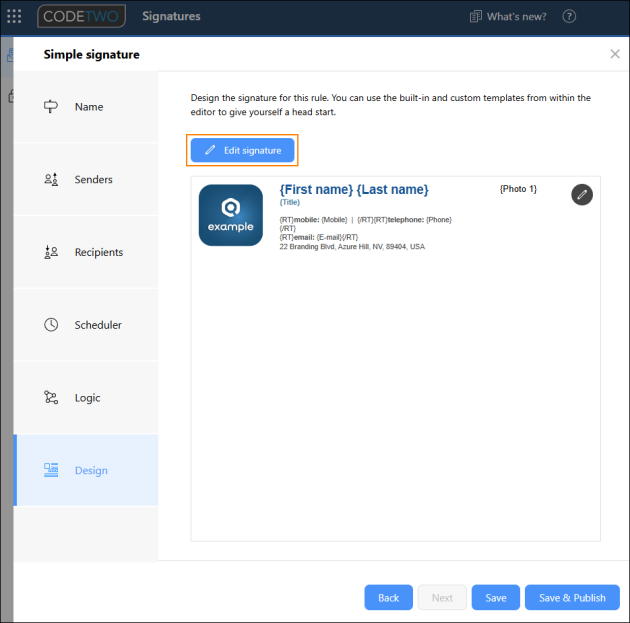The image size is (630, 623).
Task: Click the Back button
Action: [x=388, y=597]
